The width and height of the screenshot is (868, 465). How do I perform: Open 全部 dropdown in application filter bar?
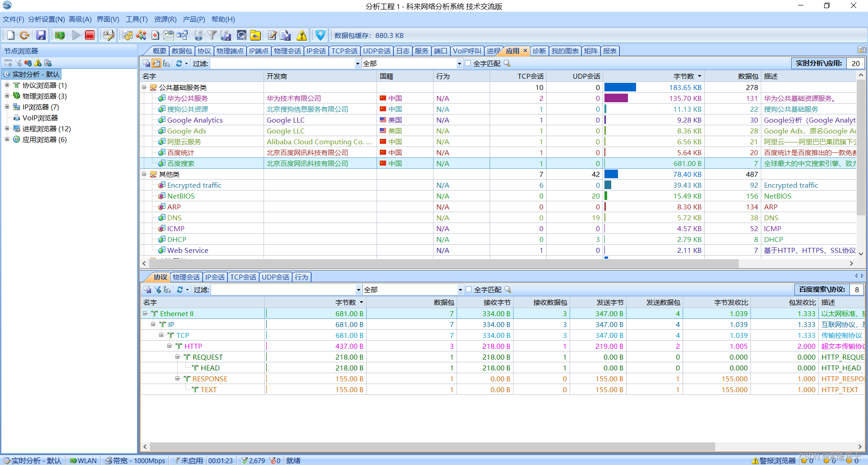pos(459,63)
